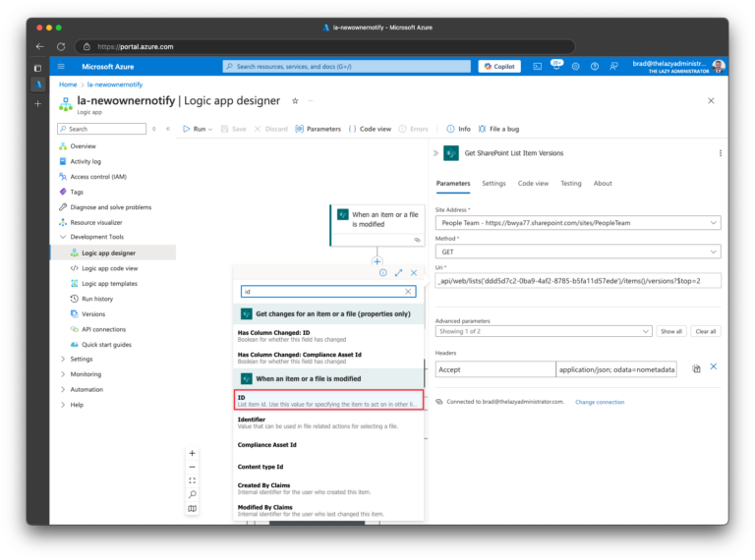Expand the Monitoring section

[x=63, y=374]
